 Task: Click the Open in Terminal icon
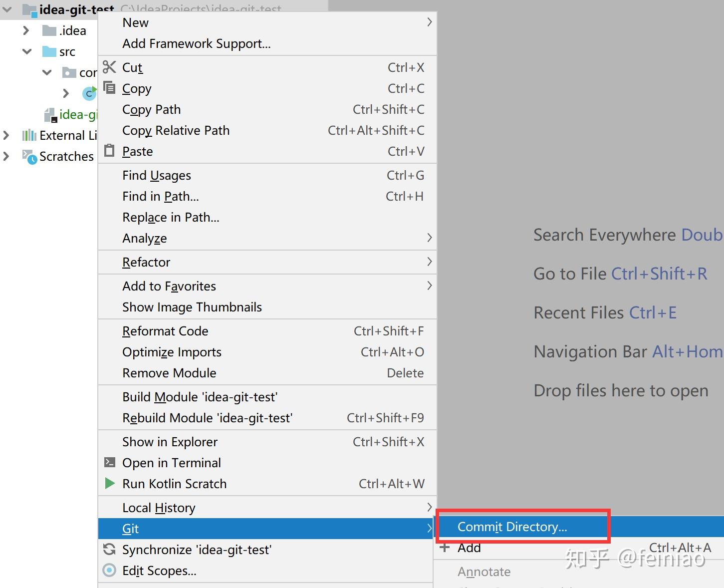click(x=109, y=462)
